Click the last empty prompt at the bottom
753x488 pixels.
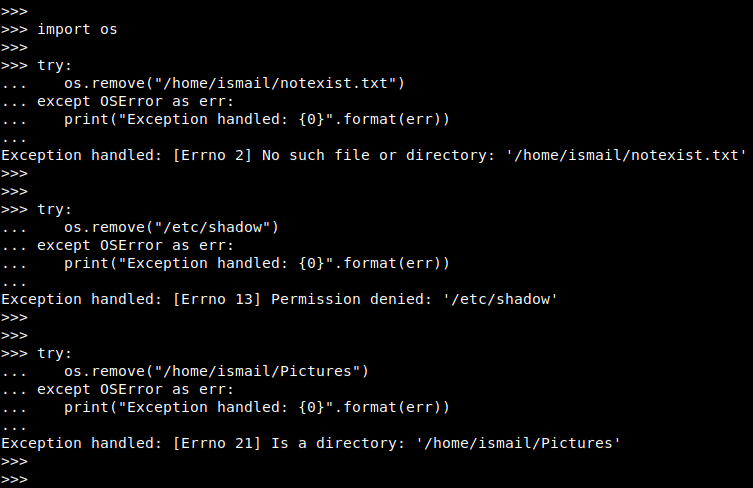(x=14, y=479)
